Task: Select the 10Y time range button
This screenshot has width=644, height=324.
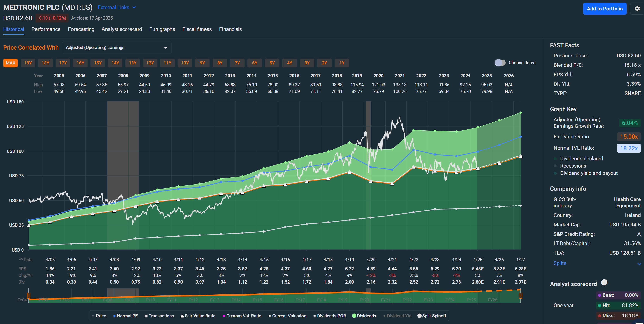Action: (185, 63)
